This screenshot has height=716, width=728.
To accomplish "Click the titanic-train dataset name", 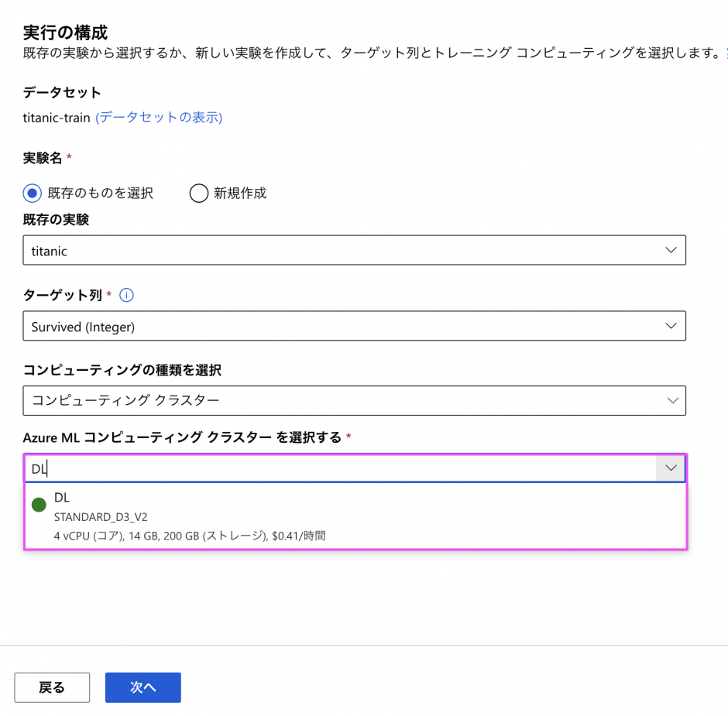I will 57,118.
